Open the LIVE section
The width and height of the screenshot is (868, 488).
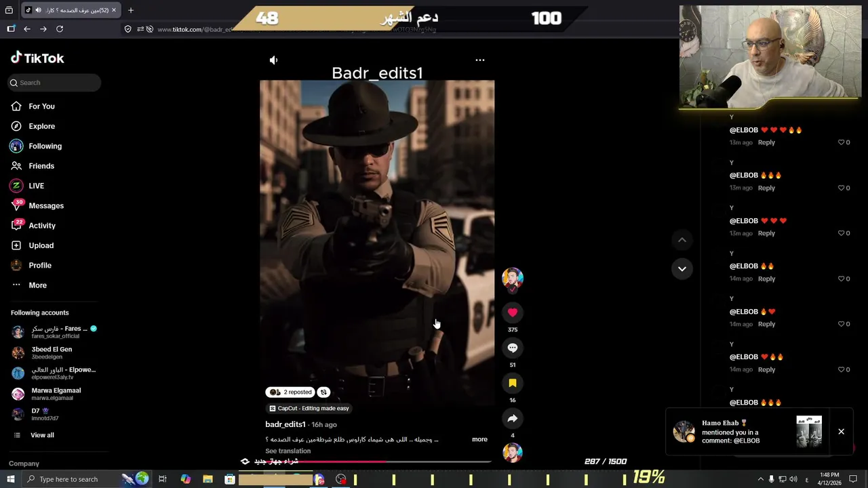27,186
